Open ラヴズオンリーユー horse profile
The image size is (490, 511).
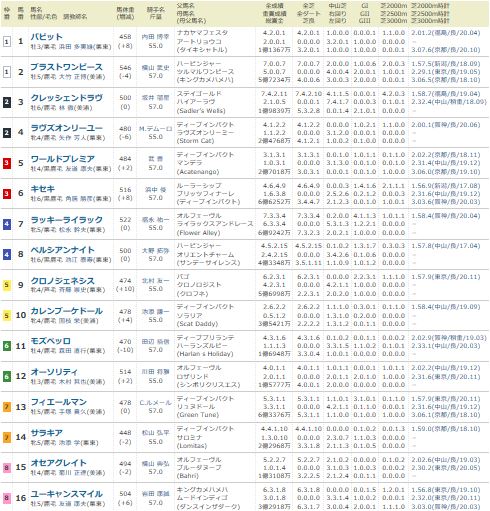67,128
